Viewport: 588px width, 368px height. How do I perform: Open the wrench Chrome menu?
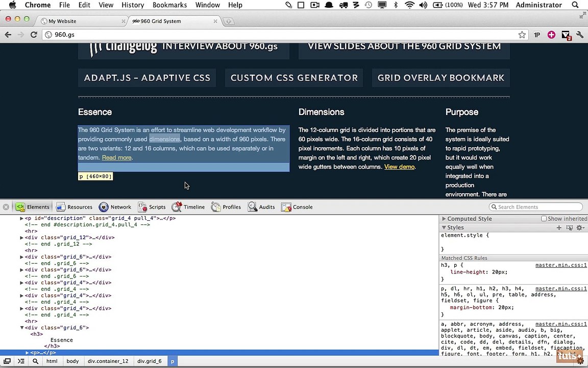click(580, 35)
